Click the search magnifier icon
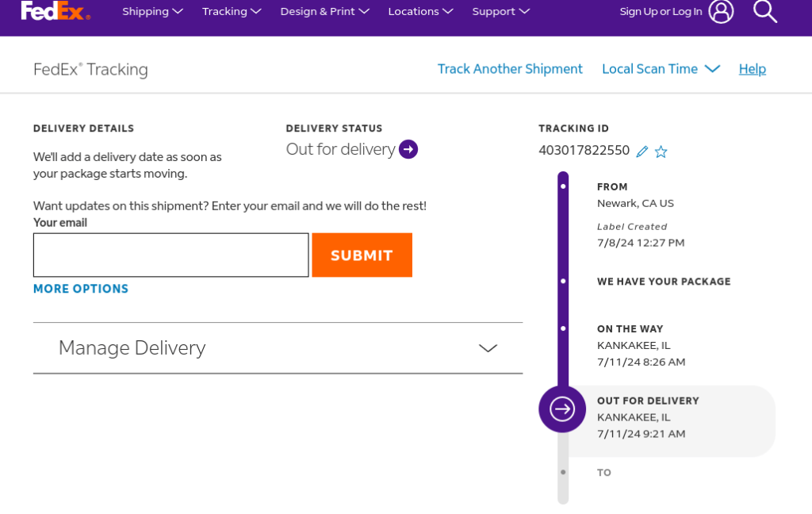Viewport: 812px width, 514px height. pos(764,11)
